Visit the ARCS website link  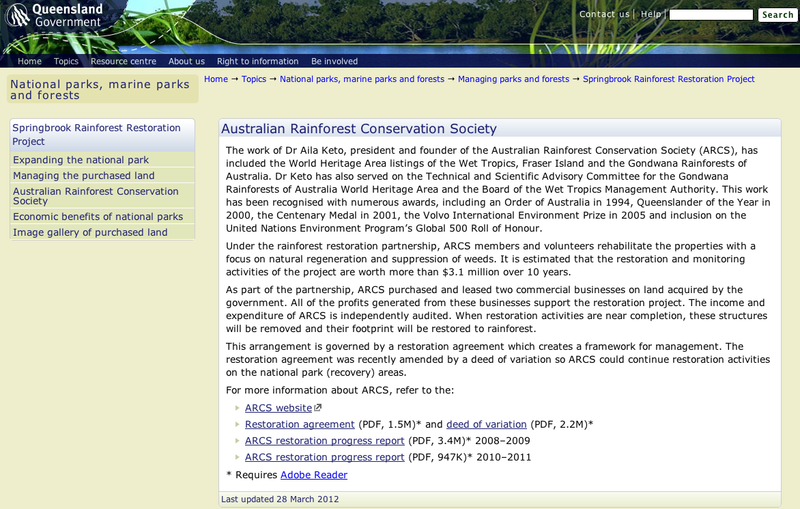tap(279, 408)
